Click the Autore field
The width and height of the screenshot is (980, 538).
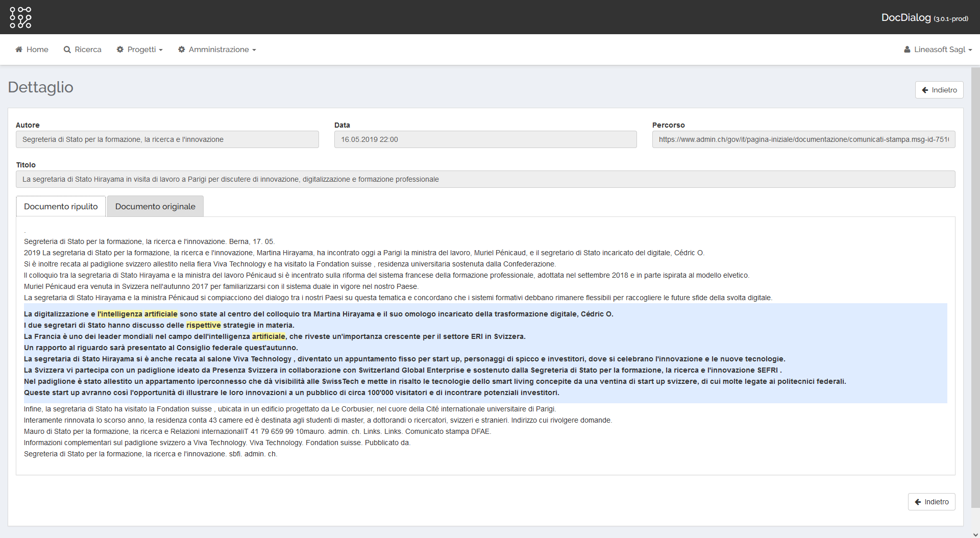click(167, 139)
